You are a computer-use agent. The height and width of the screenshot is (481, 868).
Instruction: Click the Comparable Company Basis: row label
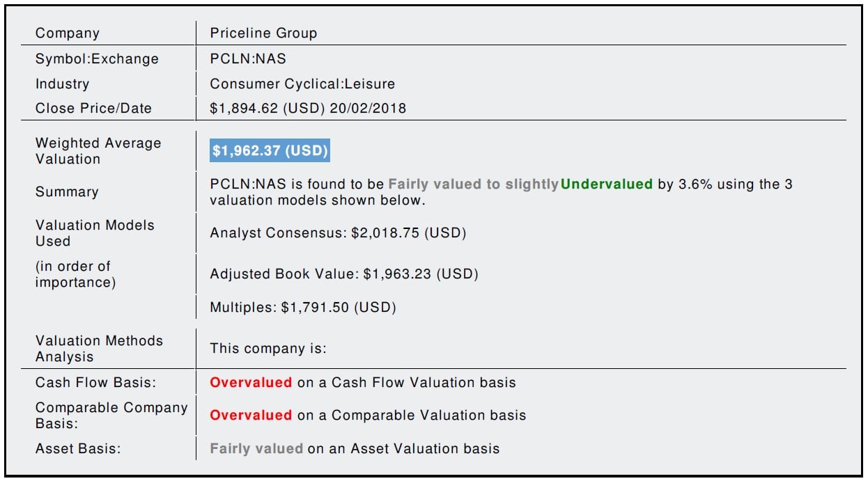pyautogui.click(x=111, y=416)
